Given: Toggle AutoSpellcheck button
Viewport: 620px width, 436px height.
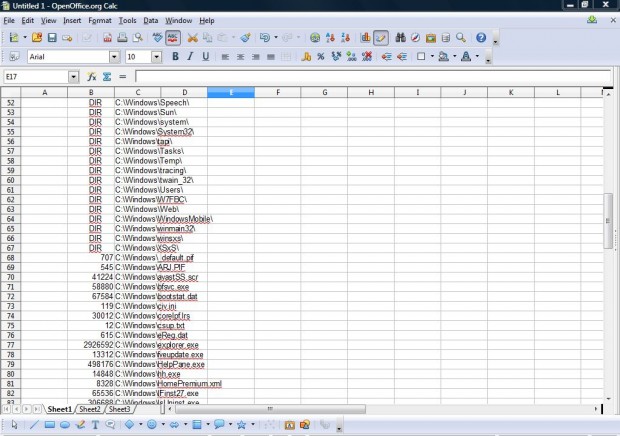Looking at the screenshot, I should coord(173,38).
